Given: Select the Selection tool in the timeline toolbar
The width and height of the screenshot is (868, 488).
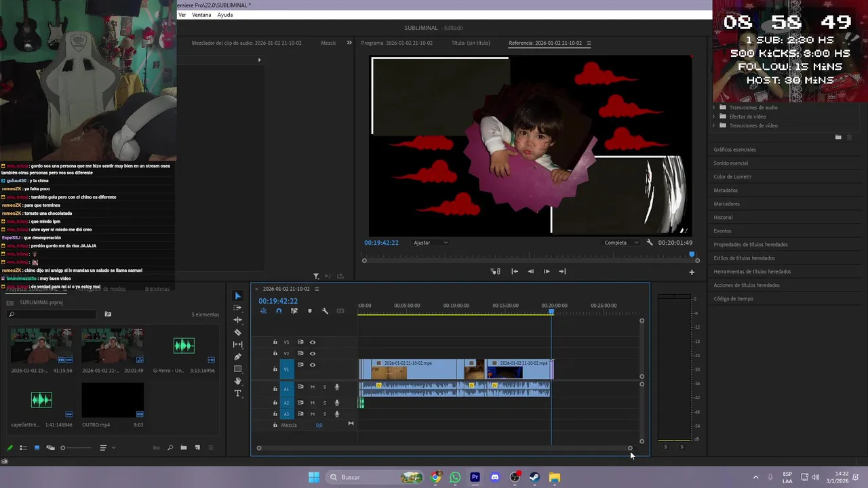Looking at the screenshot, I should 237,296.
